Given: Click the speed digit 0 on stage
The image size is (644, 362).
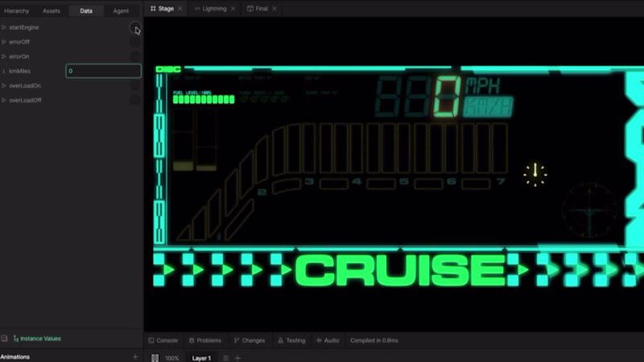Looking at the screenshot, I should tap(447, 97).
